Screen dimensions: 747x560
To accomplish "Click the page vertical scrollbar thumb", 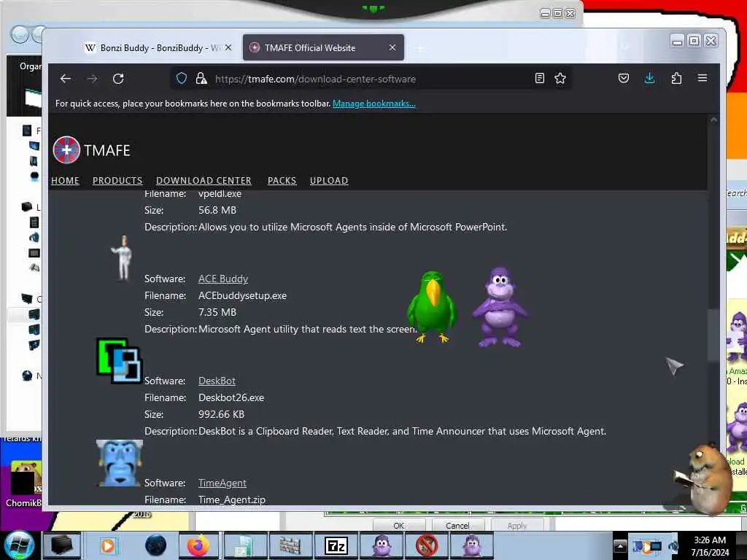I will [713, 335].
